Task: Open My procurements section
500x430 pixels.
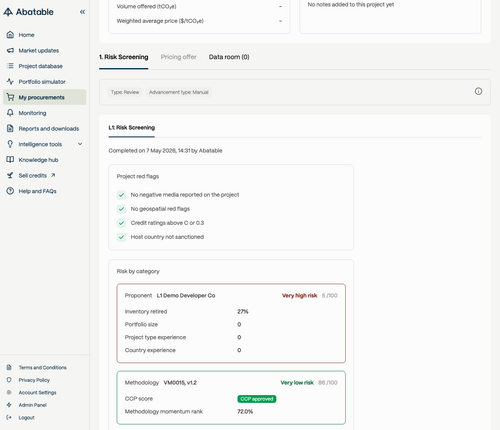Action: [45, 97]
